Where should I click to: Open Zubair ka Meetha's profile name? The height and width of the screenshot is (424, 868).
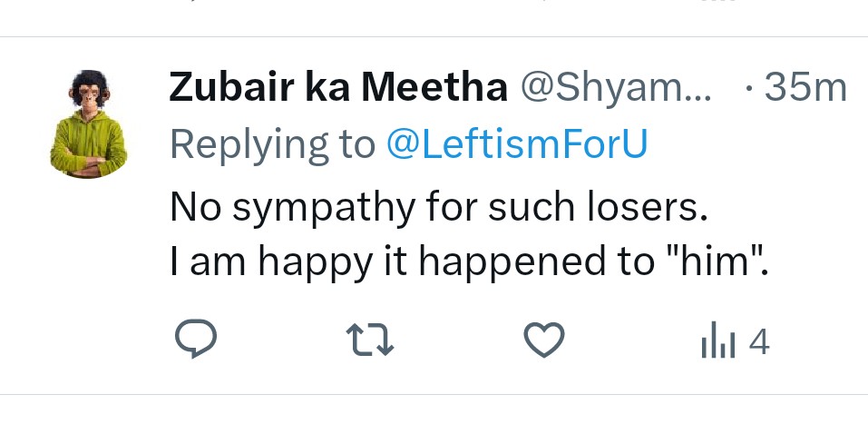pyautogui.click(x=337, y=88)
